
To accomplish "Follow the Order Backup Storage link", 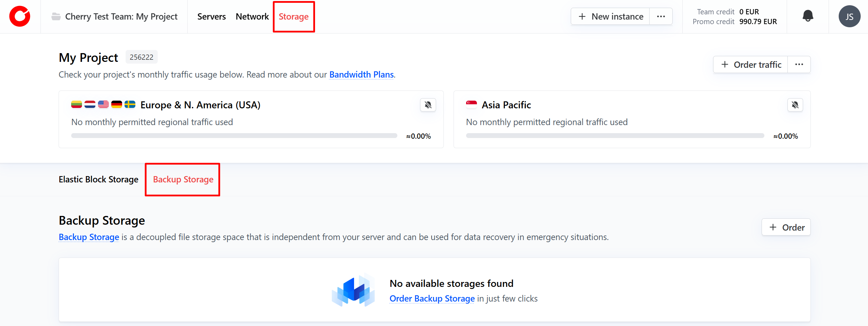I will [432, 298].
